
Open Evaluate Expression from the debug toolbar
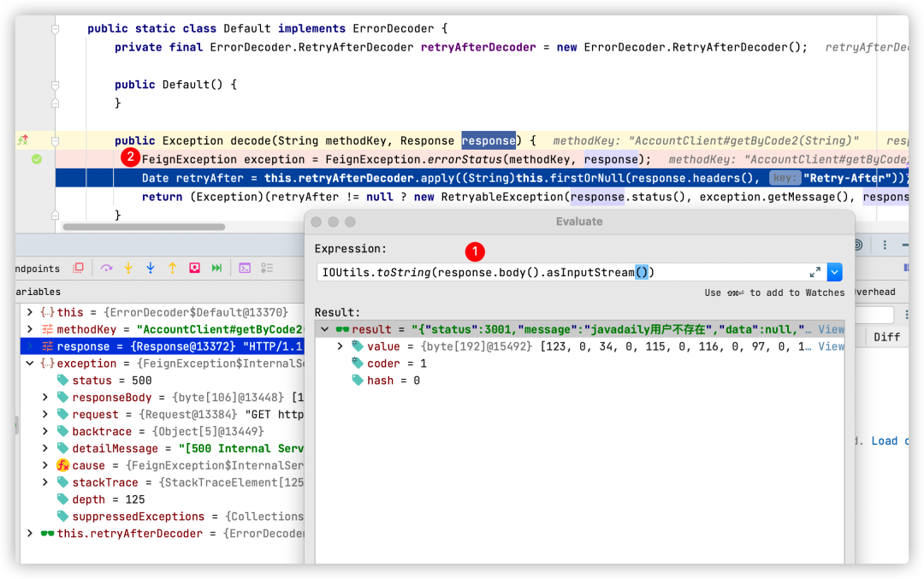click(245, 268)
